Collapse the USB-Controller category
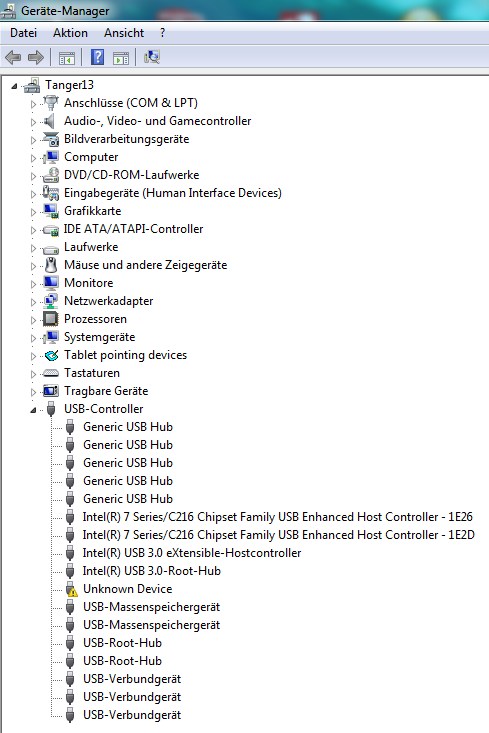This screenshot has height=733, width=489. [33, 410]
